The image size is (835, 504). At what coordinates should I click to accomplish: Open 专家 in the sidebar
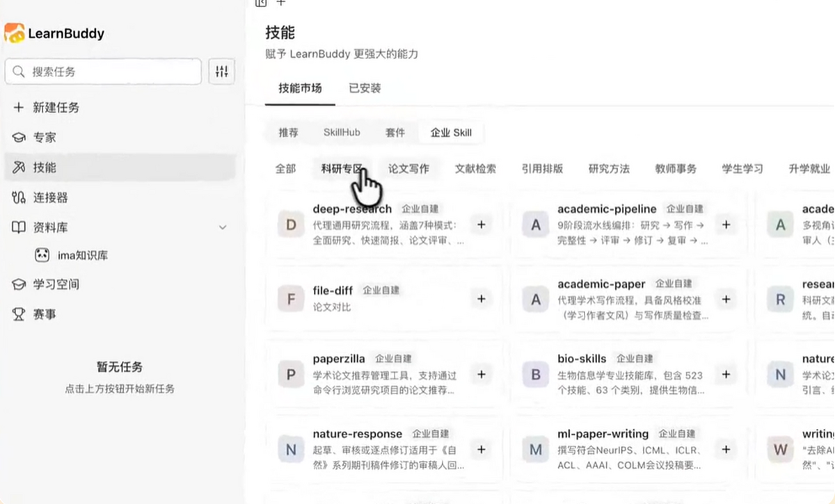[120, 138]
